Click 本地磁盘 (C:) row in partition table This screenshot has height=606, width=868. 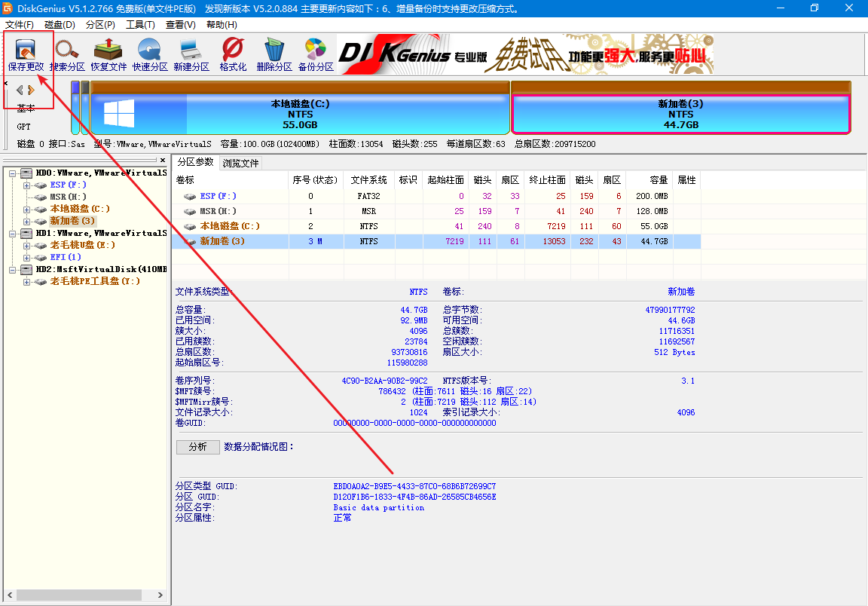[x=436, y=226]
